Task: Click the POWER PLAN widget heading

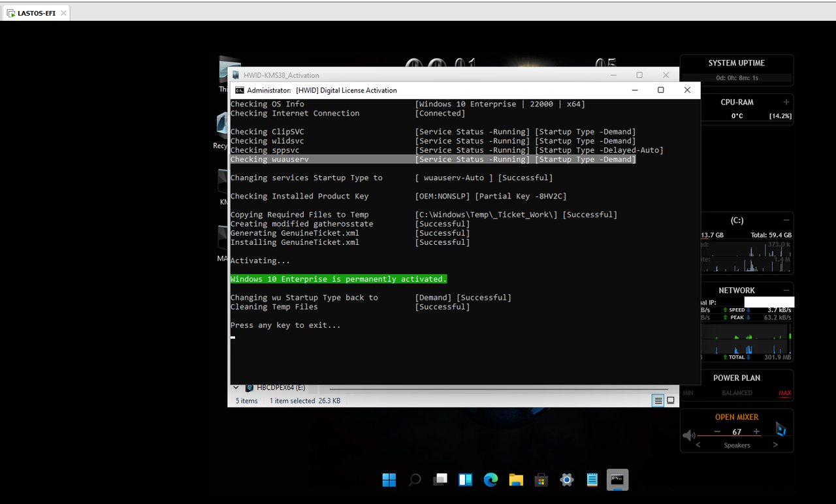Action: click(x=737, y=378)
